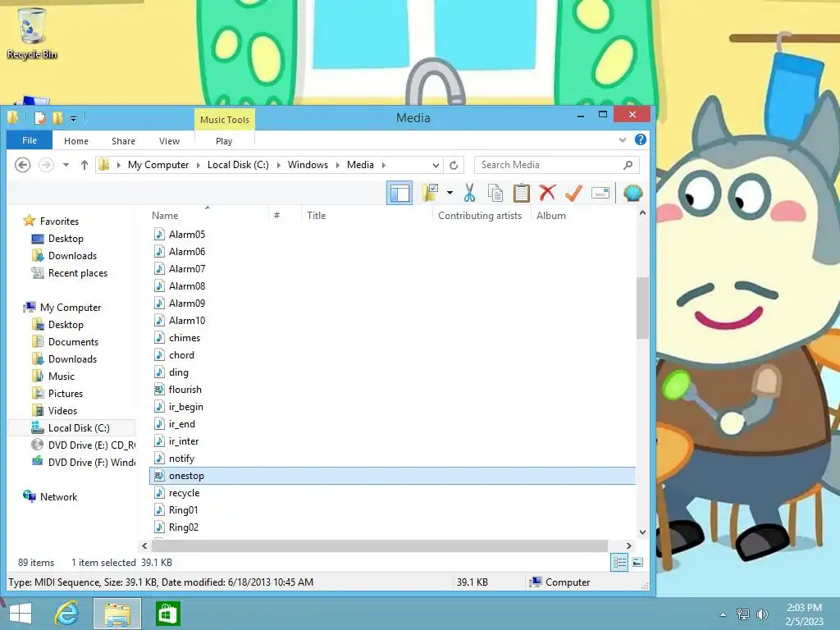The width and height of the screenshot is (840, 630).
Task: Open Customize Quick Access Toolbar dropdown
Action: (73, 118)
